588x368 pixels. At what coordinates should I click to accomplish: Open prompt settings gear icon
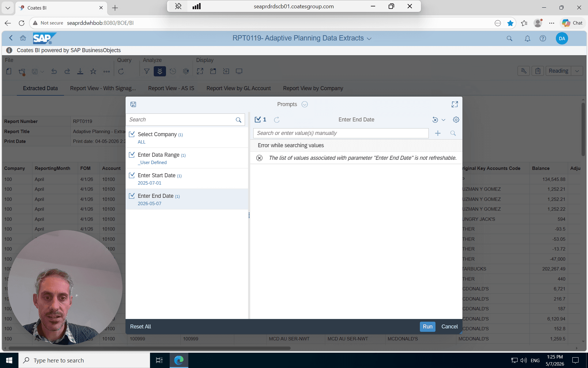pos(456,120)
